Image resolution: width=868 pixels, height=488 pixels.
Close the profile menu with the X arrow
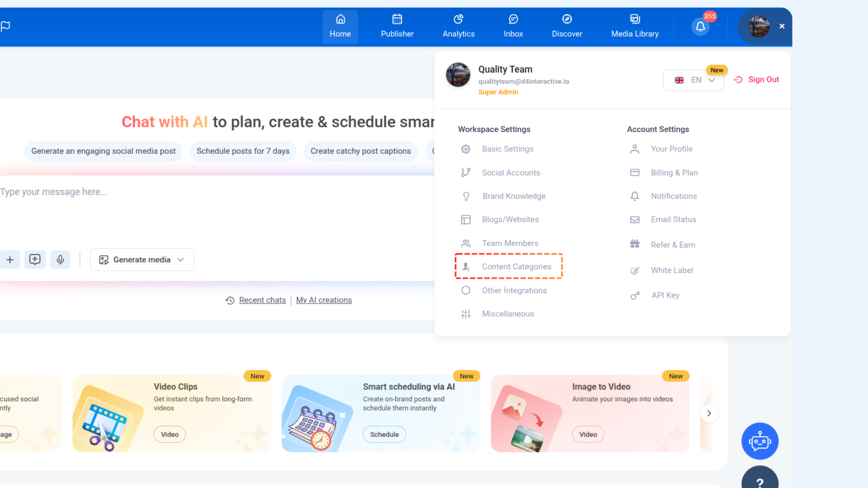coord(782,27)
